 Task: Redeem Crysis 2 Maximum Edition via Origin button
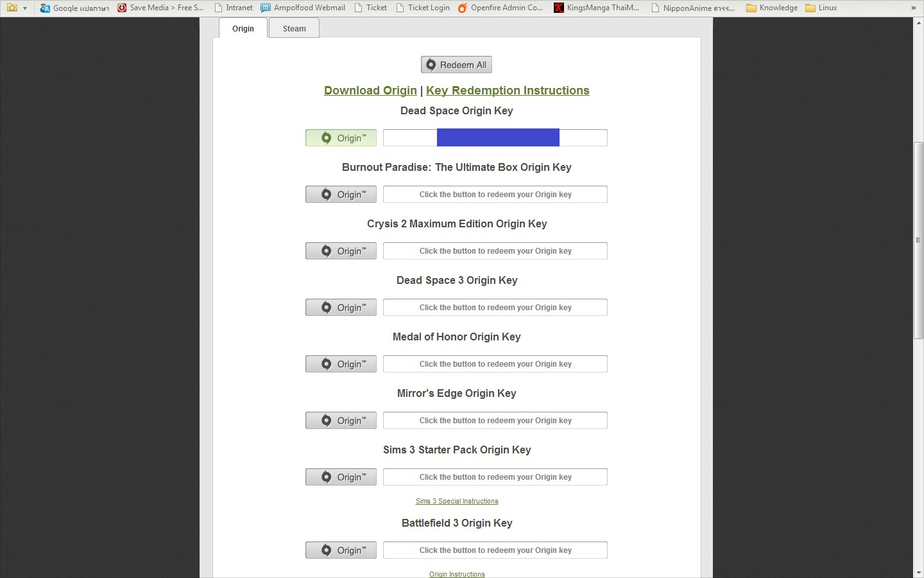click(341, 251)
